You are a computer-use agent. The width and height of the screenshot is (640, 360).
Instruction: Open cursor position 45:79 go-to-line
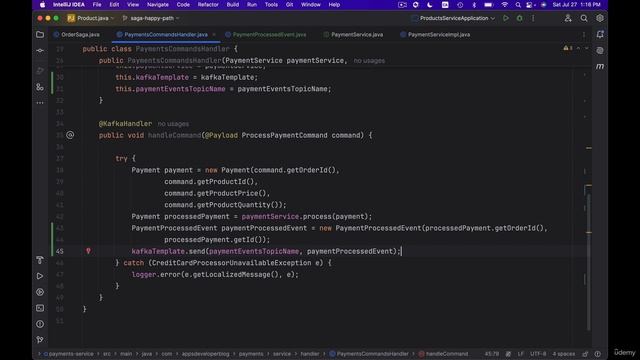[491, 354]
